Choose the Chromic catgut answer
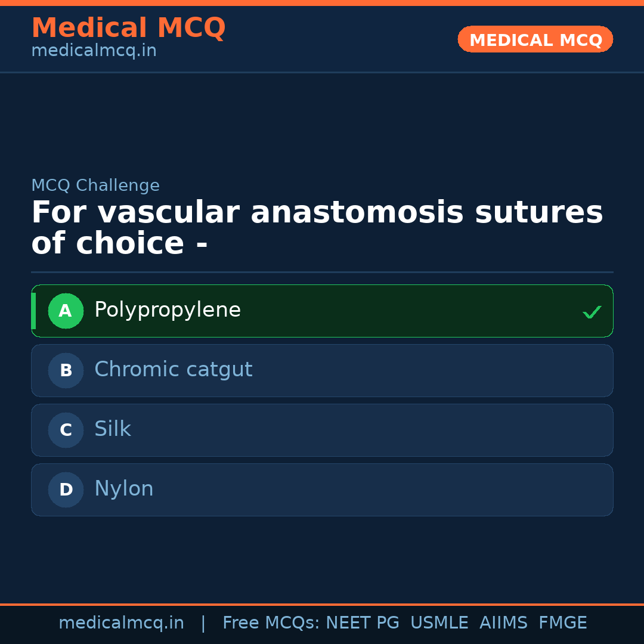644x644 pixels. (x=173, y=370)
